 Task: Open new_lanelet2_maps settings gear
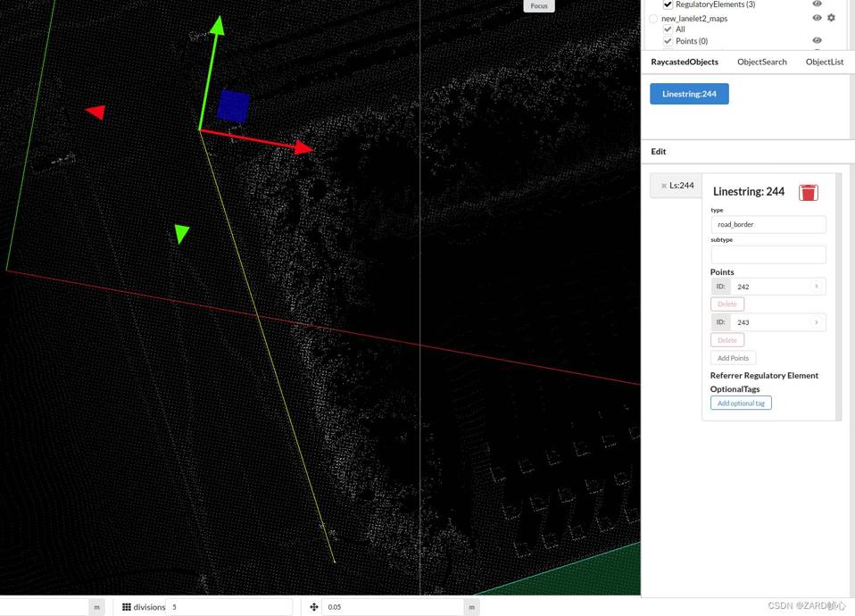click(831, 18)
